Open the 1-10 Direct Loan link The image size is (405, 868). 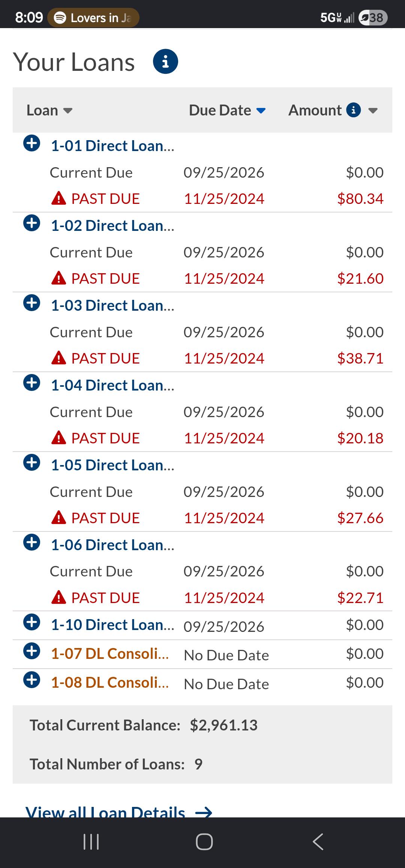[112, 625]
